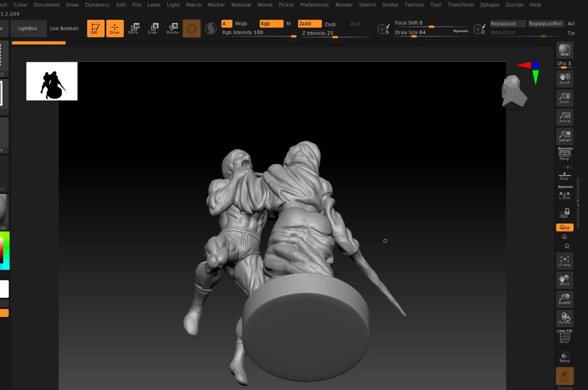
Task: Open the Zplugin menu
Action: (x=489, y=5)
